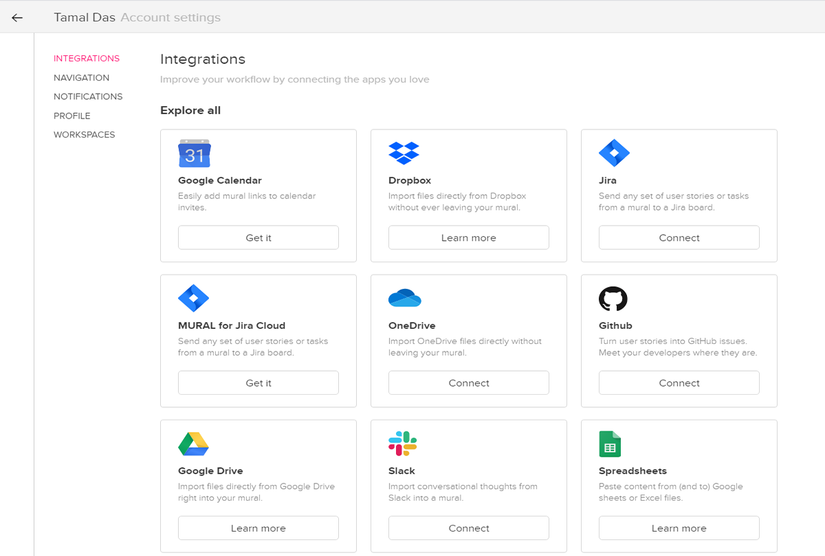Click the back arrow icon
Image resolution: width=825 pixels, height=556 pixels.
17,17
